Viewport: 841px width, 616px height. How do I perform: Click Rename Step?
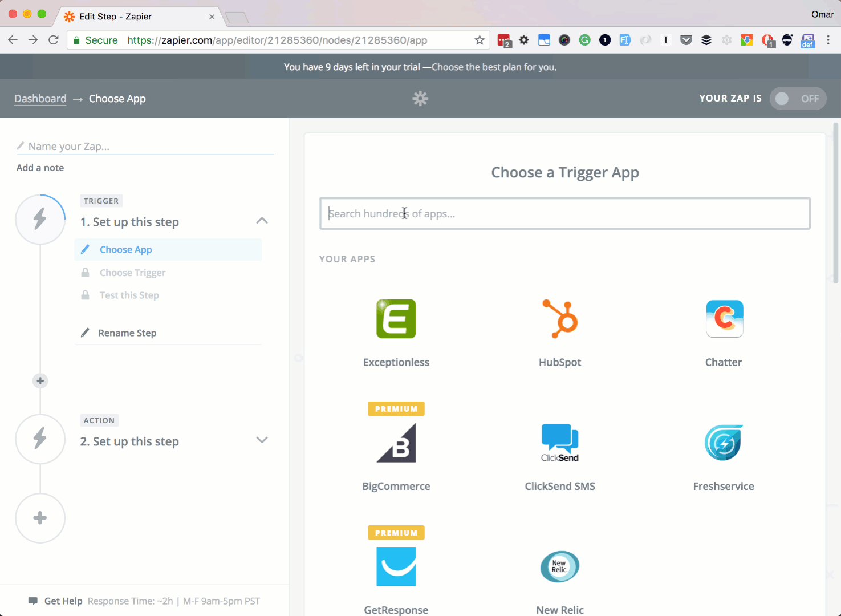tap(127, 333)
